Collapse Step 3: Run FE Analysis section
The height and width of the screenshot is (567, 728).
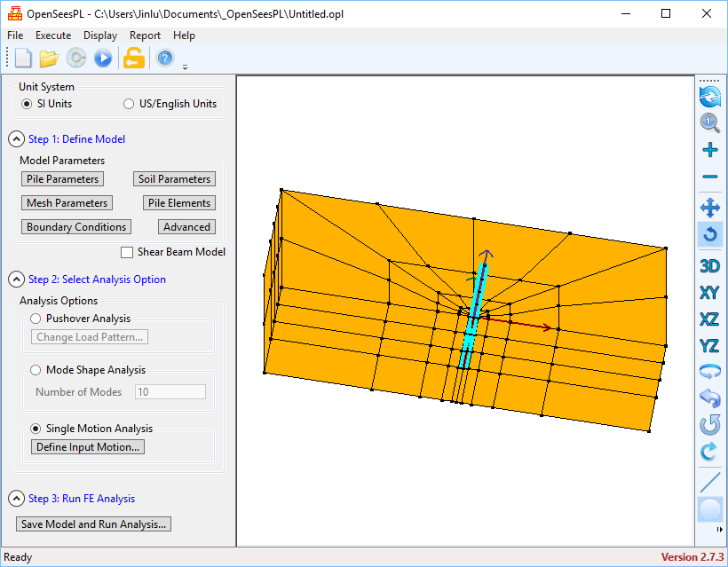click(16, 499)
